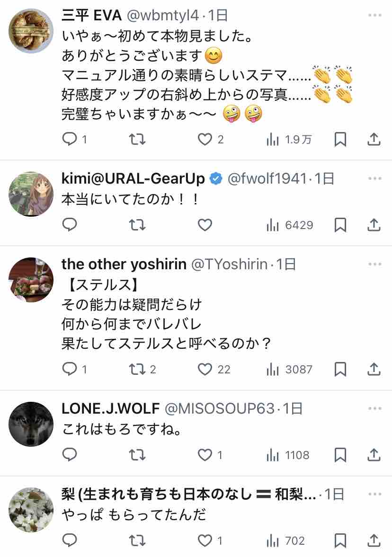This screenshot has height=557, width=392.
Task: Open the white flower avatar profile
Action: coord(31,510)
